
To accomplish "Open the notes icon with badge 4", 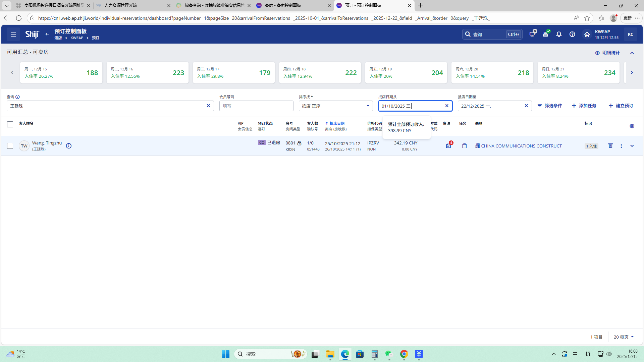I will pos(448,146).
